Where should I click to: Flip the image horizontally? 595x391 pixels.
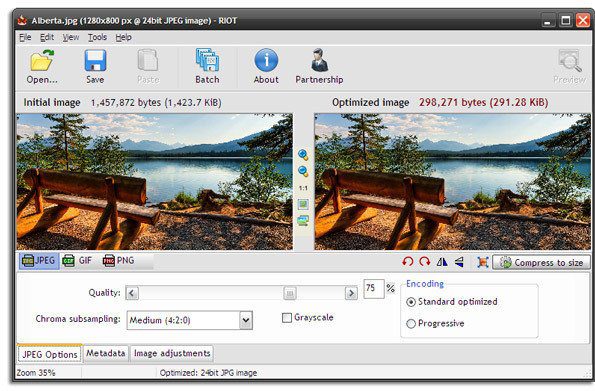click(442, 262)
